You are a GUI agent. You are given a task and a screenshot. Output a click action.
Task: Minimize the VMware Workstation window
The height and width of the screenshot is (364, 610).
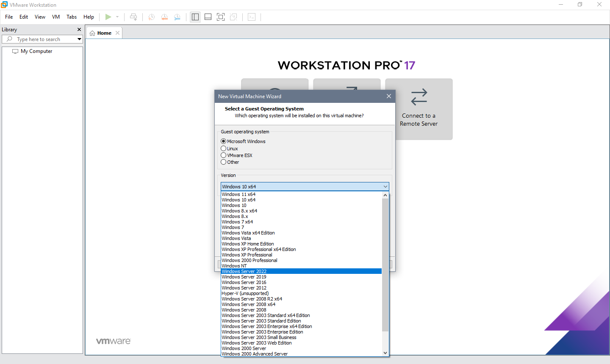[561, 5]
